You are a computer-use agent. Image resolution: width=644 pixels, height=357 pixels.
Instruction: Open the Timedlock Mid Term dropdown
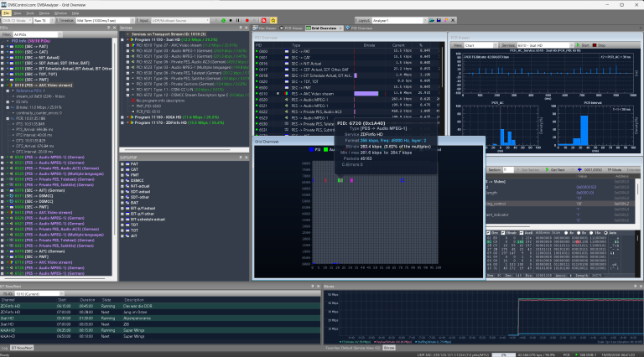pos(105,20)
